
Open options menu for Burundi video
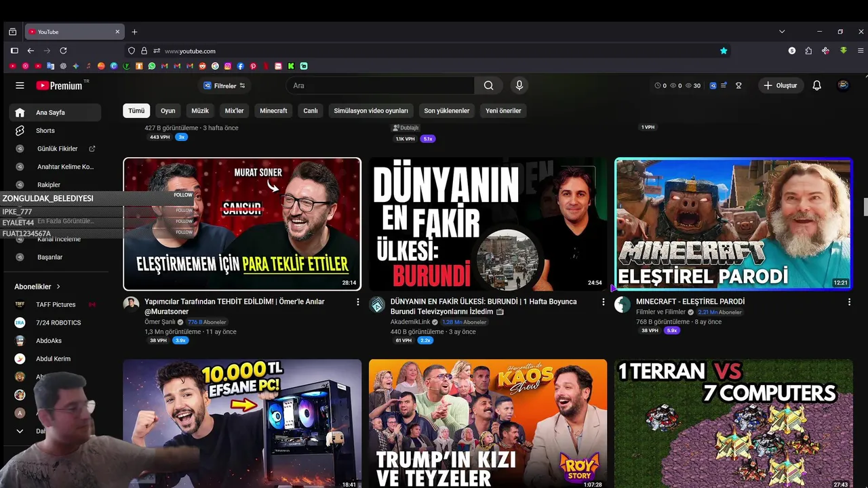click(604, 302)
